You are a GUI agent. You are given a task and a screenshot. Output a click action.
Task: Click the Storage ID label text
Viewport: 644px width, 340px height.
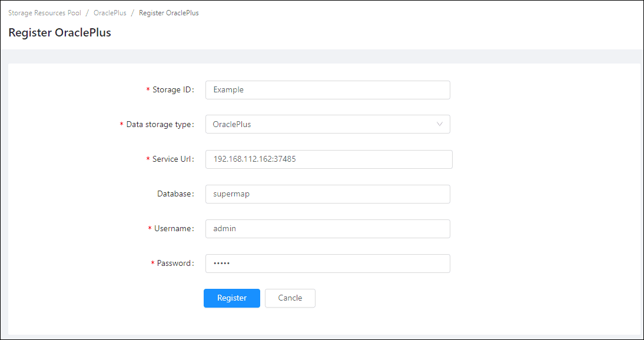tap(172, 90)
